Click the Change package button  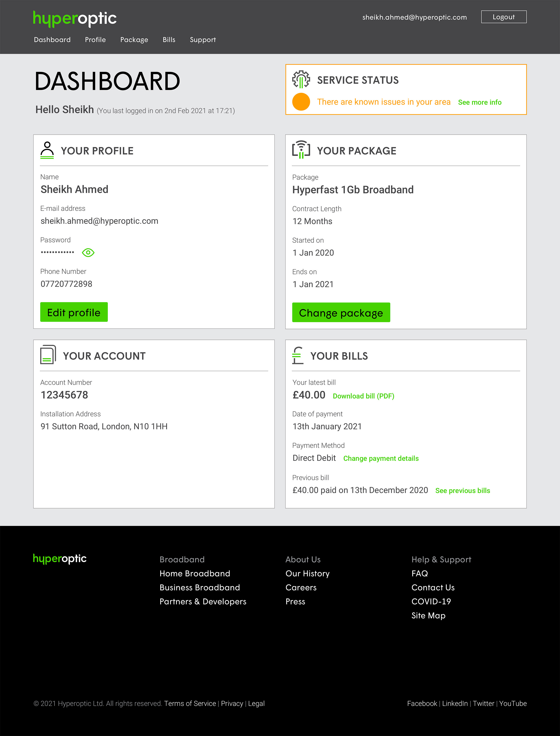341,313
